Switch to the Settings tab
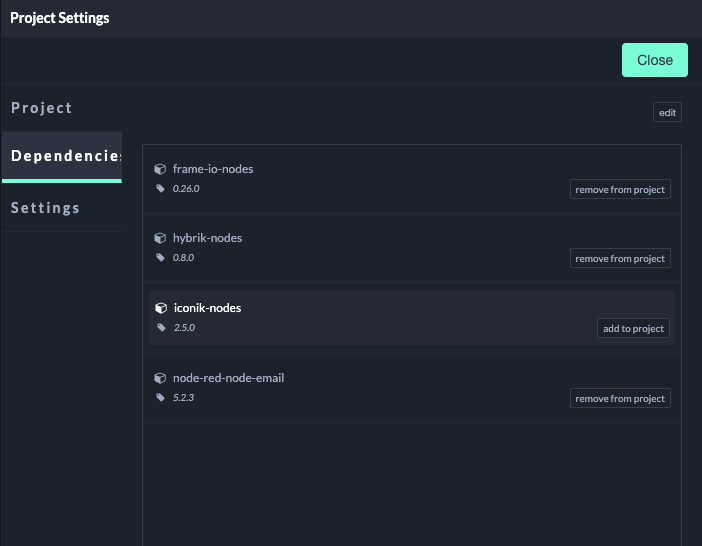 [x=62, y=208]
